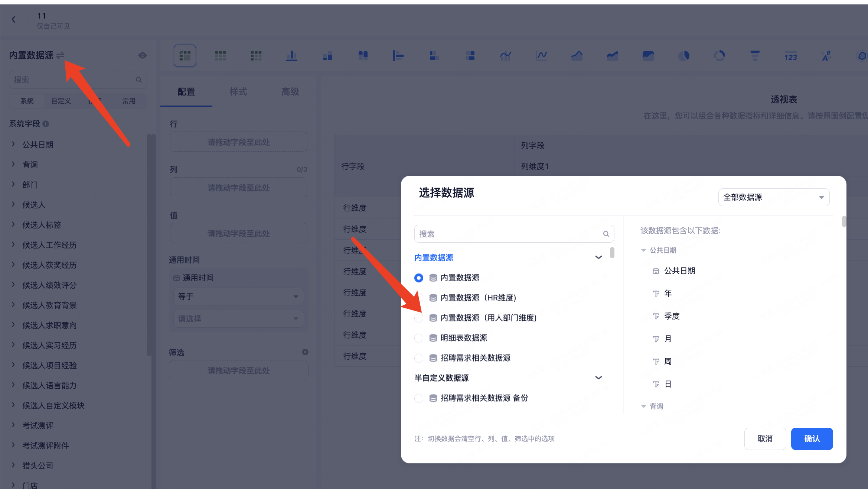The height and width of the screenshot is (489, 868).
Task: Choose the stacked horizontal bar icon
Action: coord(434,56)
